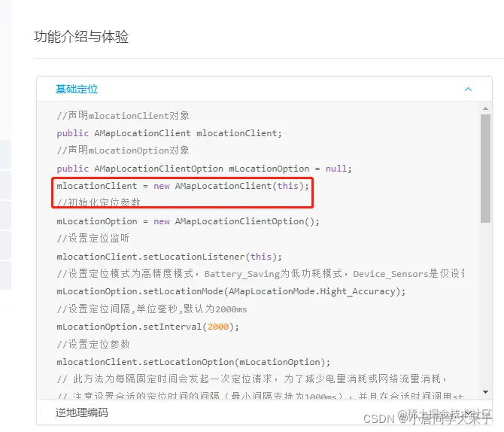Click the code scrollbar down arrow

click(x=485, y=392)
